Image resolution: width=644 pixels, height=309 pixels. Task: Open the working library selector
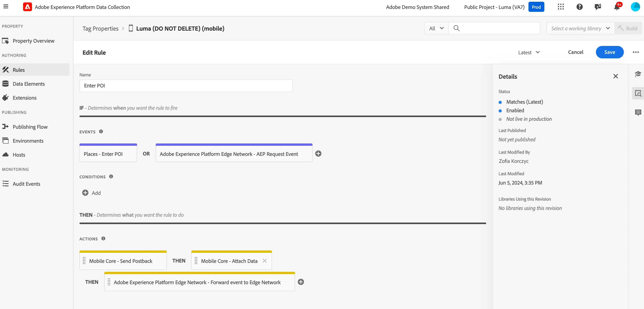coord(580,28)
